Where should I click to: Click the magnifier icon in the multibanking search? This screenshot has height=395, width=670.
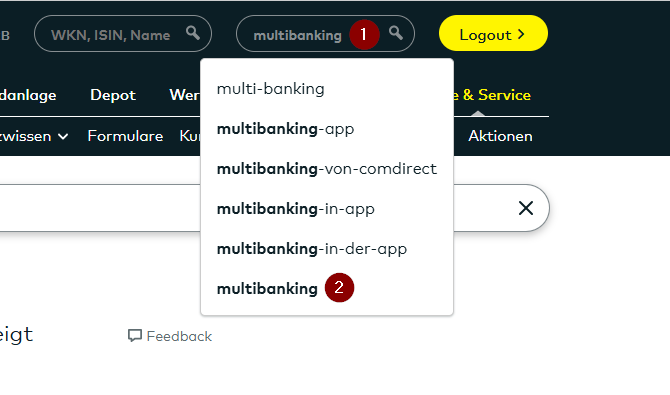pos(396,33)
